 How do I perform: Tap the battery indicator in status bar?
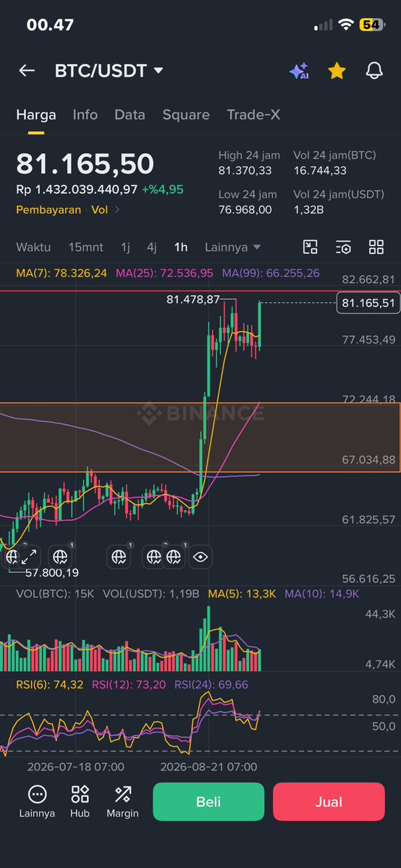tap(371, 25)
